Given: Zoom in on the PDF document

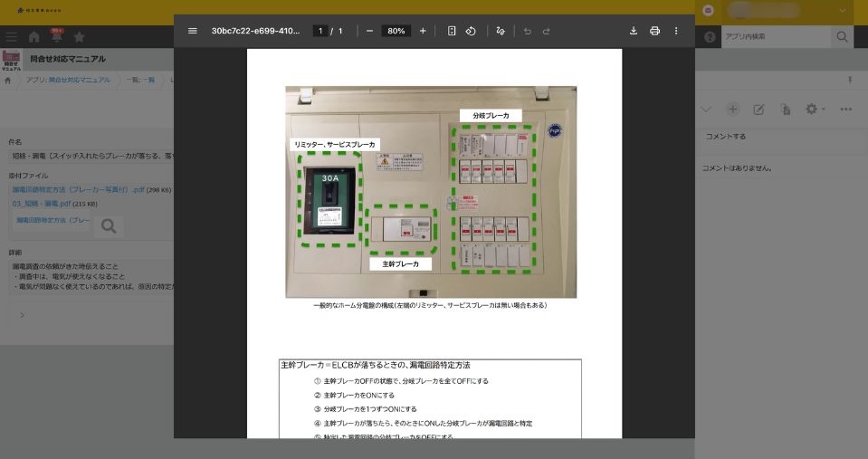Looking at the screenshot, I should click(x=423, y=31).
